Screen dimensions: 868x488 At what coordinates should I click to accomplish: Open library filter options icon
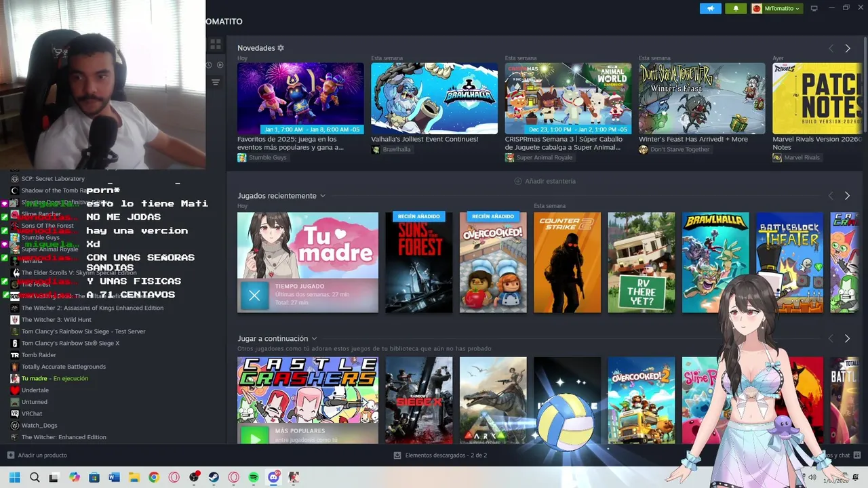[216, 82]
